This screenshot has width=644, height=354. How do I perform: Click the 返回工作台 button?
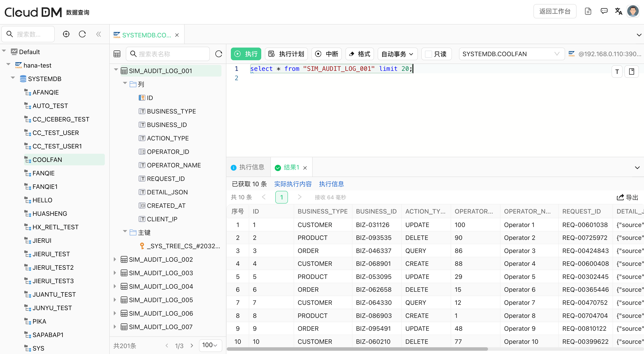(x=555, y=11)
